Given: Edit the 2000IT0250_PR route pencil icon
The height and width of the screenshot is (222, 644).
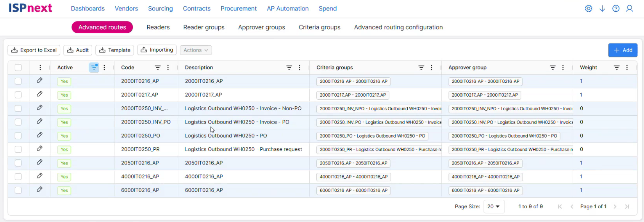Looking at the screenshot, I should pos(39,149).
